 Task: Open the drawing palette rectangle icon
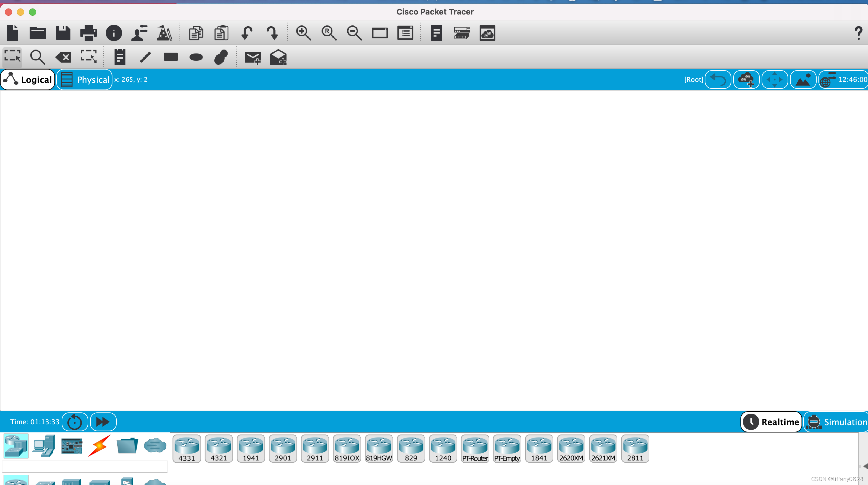point(380,33)
